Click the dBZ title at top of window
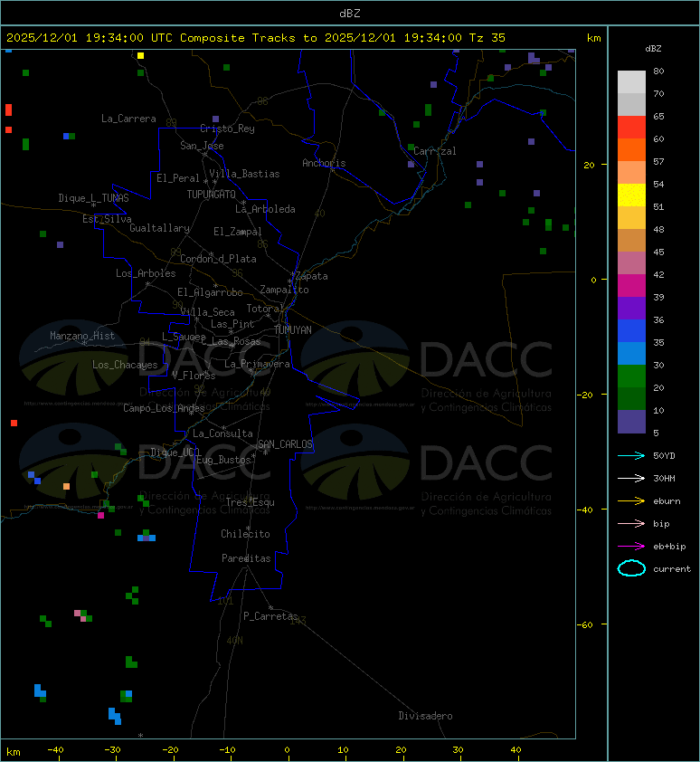The image size is (700, 762). (x=350, y=13)
